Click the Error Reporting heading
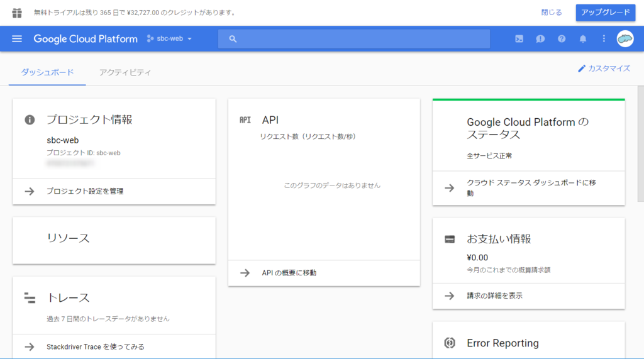Screen dimensions: 644x359 [x=502, y=343]
